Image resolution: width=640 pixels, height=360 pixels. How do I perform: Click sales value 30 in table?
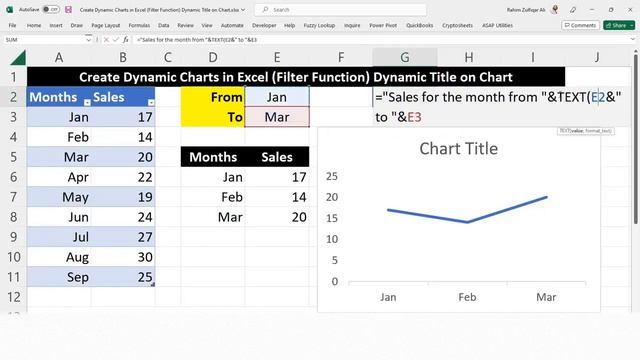click(x=123, y=257)
